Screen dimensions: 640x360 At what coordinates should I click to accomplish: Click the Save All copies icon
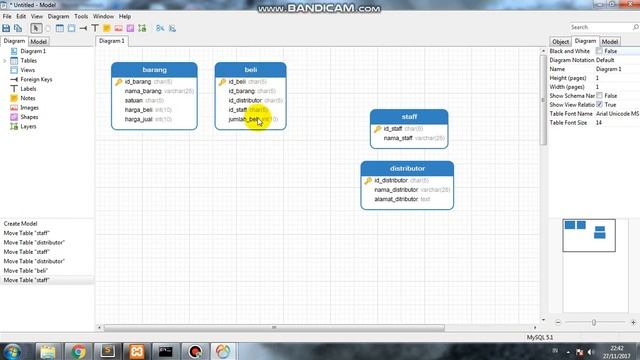tap(18, 28)
